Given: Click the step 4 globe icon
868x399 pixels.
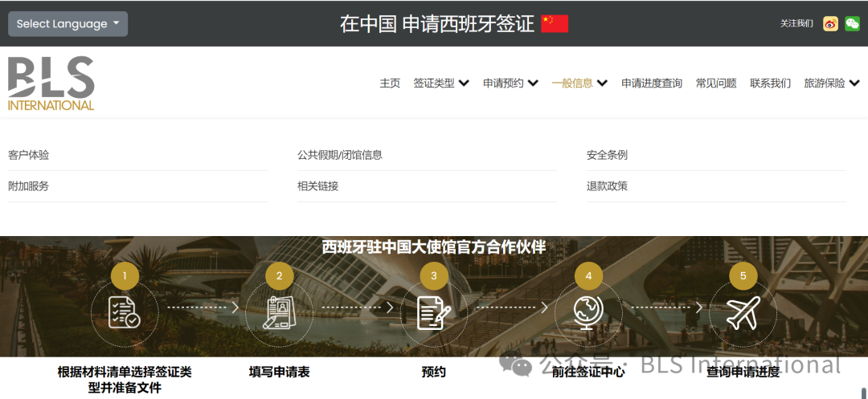Looking at the screenshot, I should pos(588,313).
